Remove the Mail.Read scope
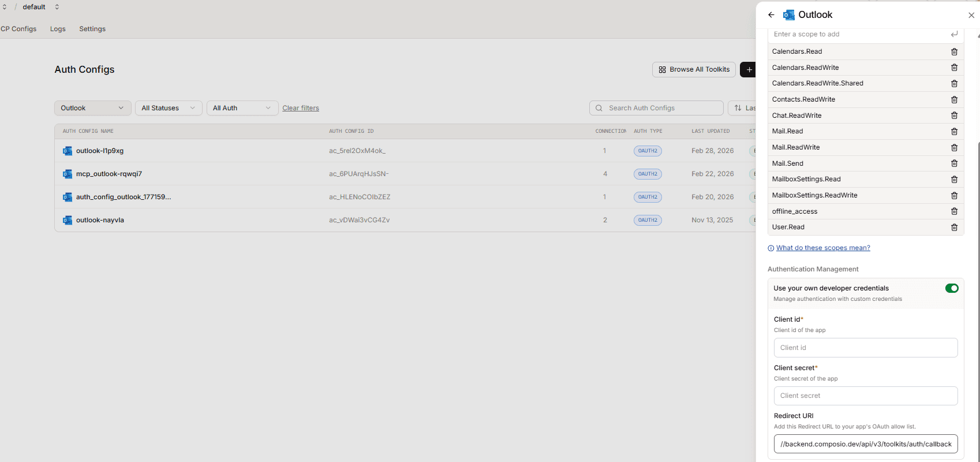This screenshot has height=462, width=980. [954, 132]
